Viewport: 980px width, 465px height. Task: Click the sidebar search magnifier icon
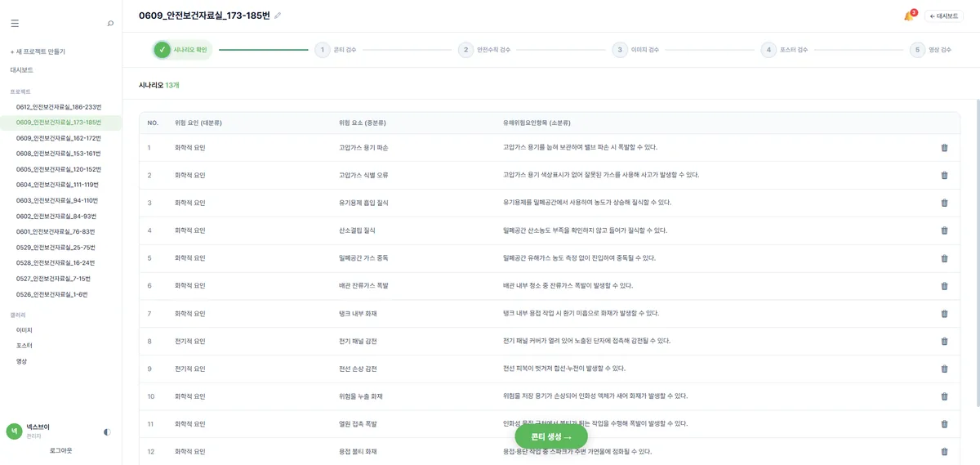click(x=110, y=24)
